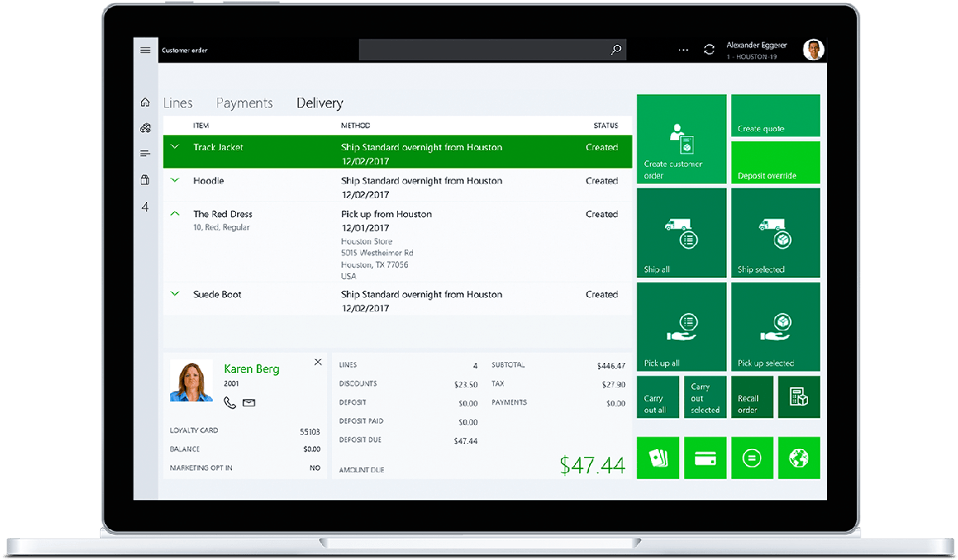
Task: Select the card payment tile
Action: [x=705, y=457]
